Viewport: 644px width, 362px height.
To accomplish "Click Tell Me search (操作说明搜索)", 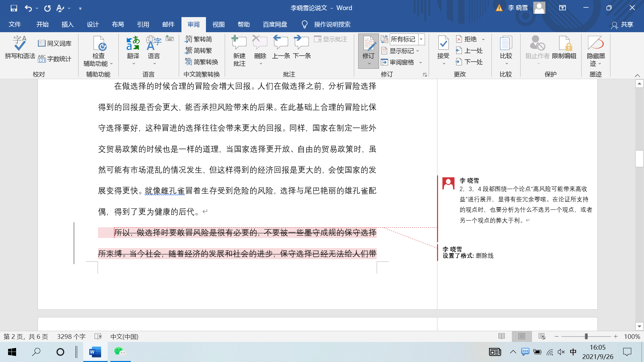I will click(326, 24).
